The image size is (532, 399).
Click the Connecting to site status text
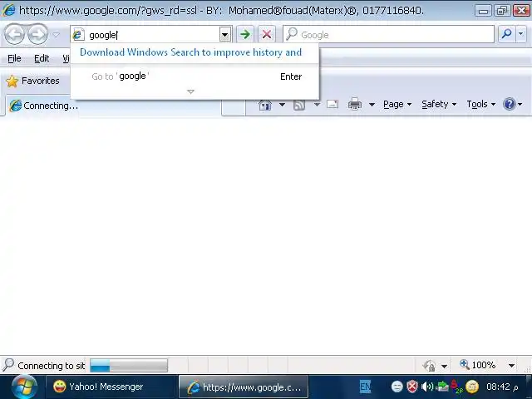(x=52, y=366)
